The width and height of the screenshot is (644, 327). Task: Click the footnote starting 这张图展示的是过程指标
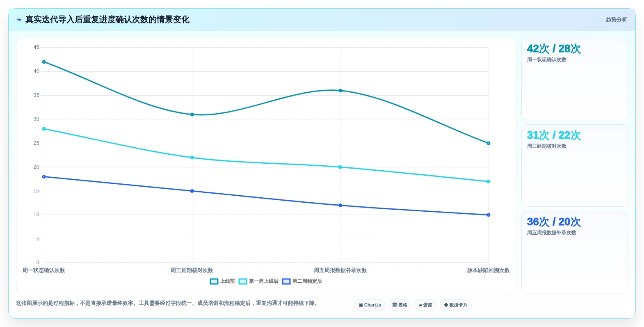point(167,303)
